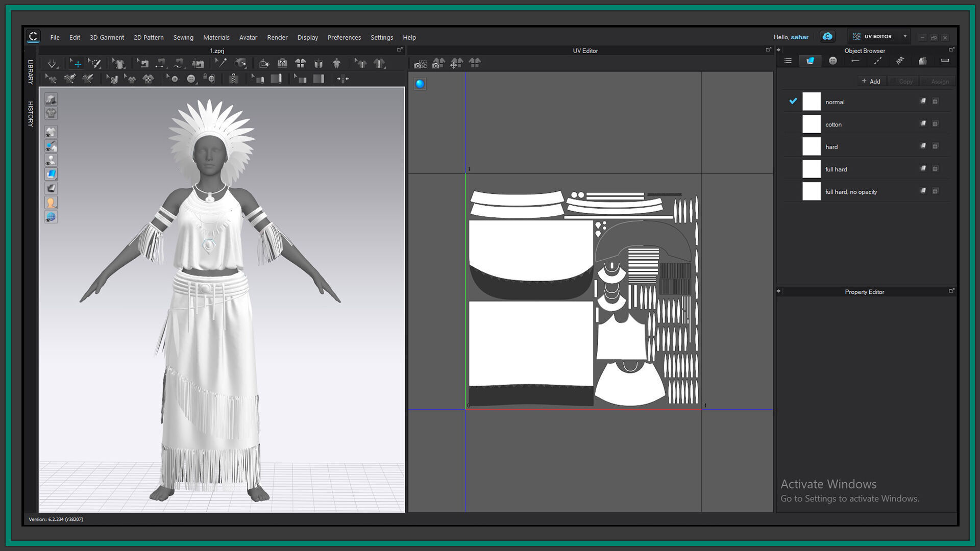Expand the textured surface display options
The height and width of the screenshot is (551, 980).
(x=51, y=174)
